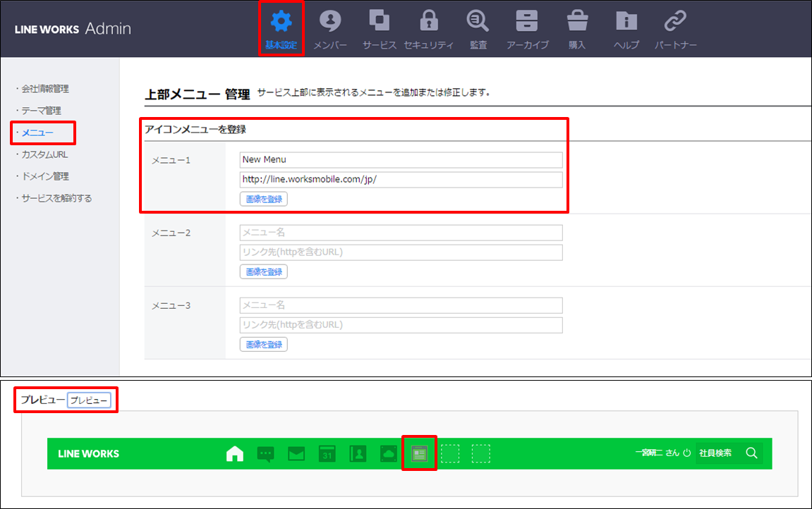Click the 購入 shopping basket icon

tap(577, 23)
